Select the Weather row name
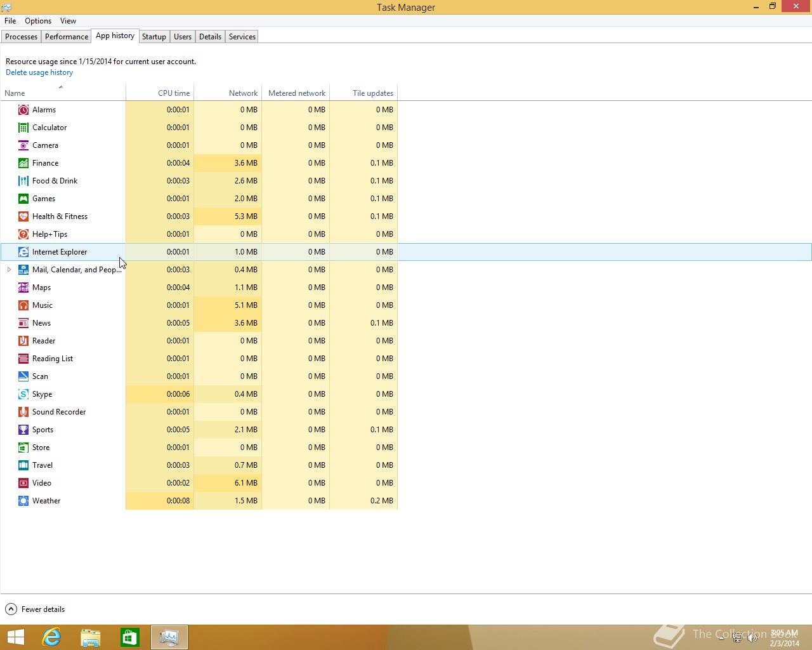812x650 pixels. 46,501
